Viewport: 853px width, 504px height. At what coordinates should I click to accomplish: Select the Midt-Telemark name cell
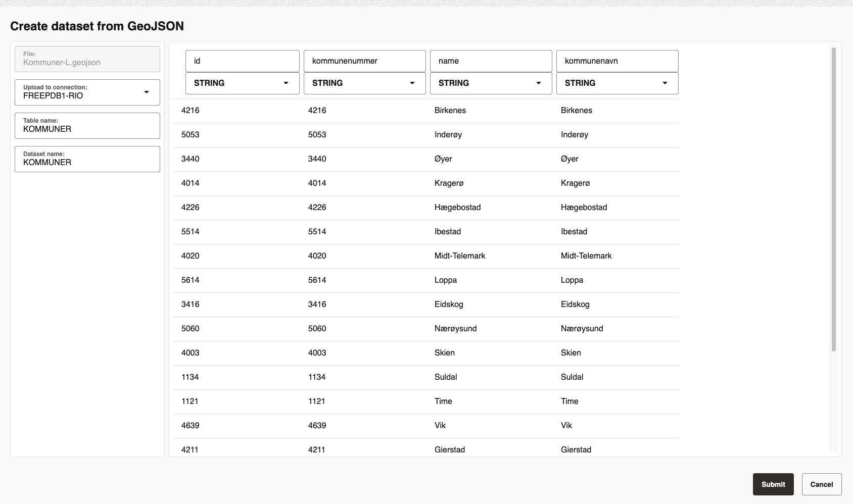459,256
